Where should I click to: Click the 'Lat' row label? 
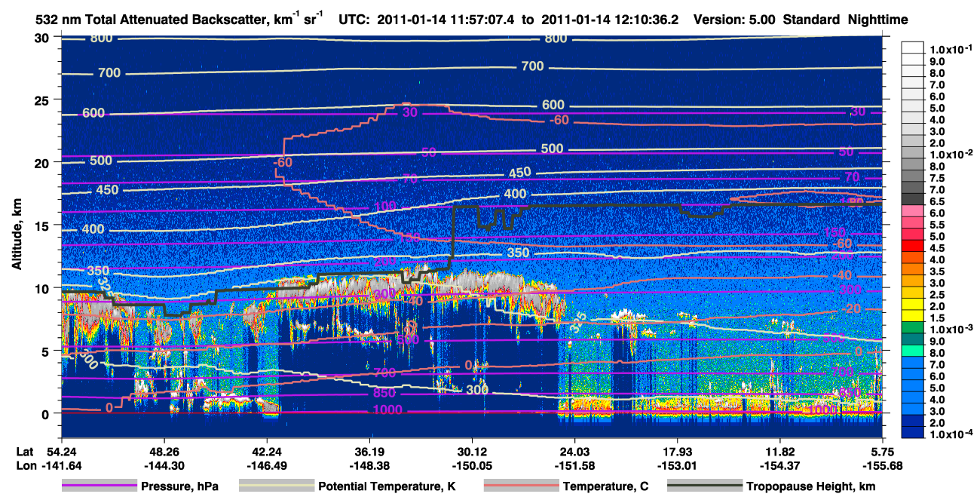(24, 451)
